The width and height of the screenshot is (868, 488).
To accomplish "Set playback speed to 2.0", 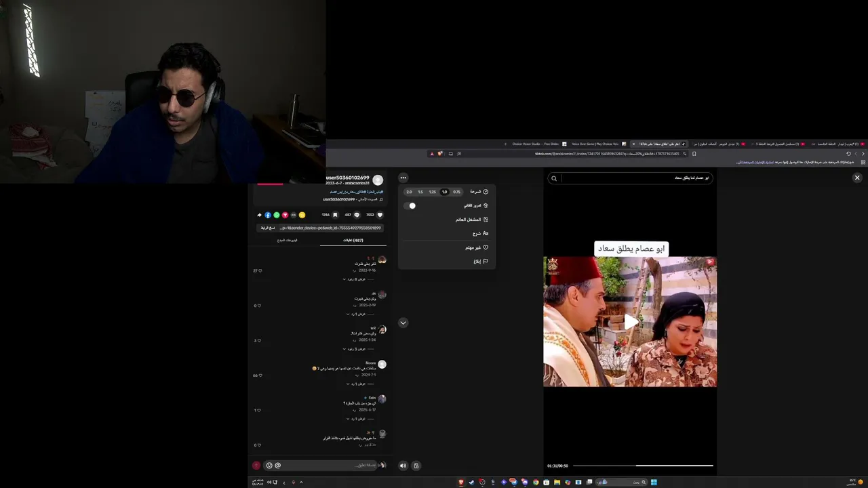I will 409,192.
